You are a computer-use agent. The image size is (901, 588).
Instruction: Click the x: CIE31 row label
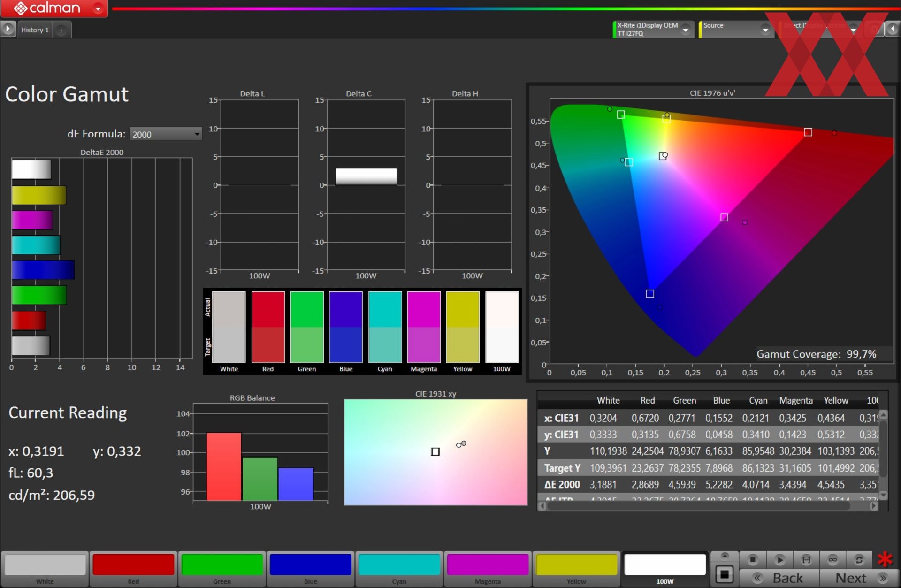coord(561,418)
